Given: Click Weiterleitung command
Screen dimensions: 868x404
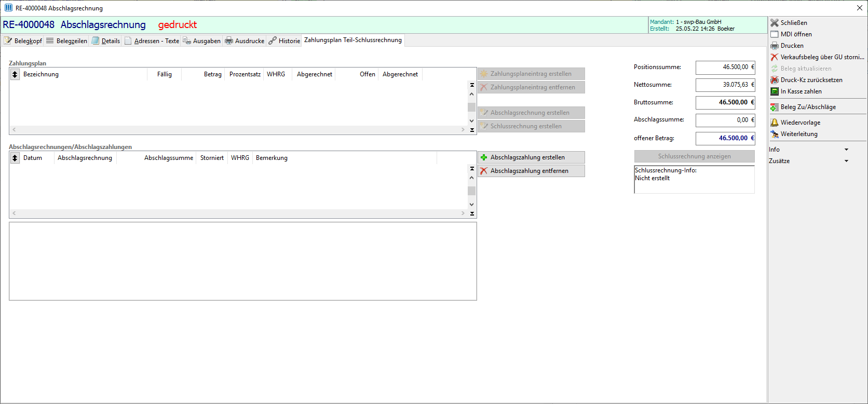Looking at the screenshot, I should pyautogui.click(x=799, y=134).
